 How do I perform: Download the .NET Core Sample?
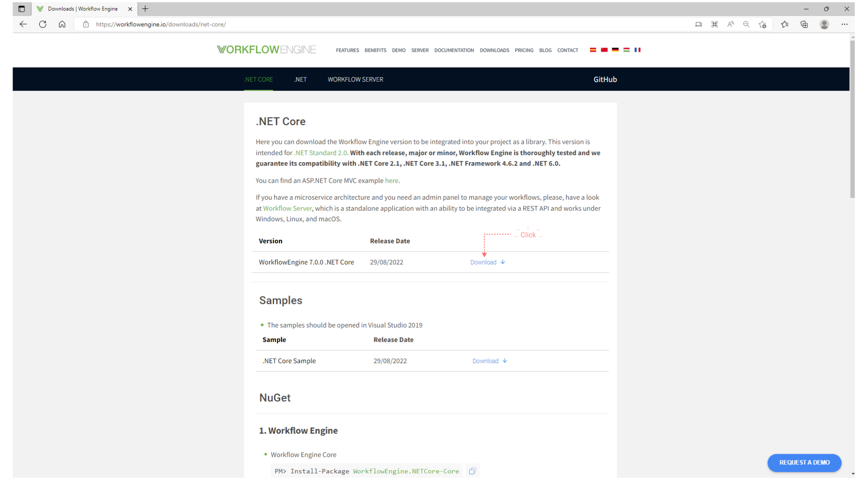[490, 361]
